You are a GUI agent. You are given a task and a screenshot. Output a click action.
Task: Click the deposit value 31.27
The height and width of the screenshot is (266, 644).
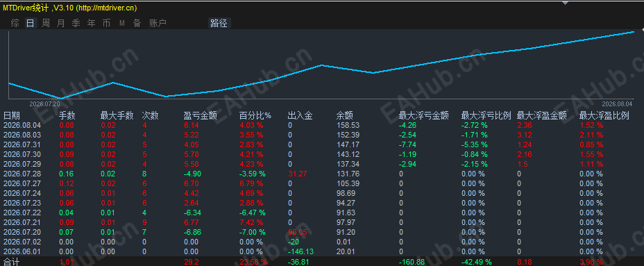297,174
